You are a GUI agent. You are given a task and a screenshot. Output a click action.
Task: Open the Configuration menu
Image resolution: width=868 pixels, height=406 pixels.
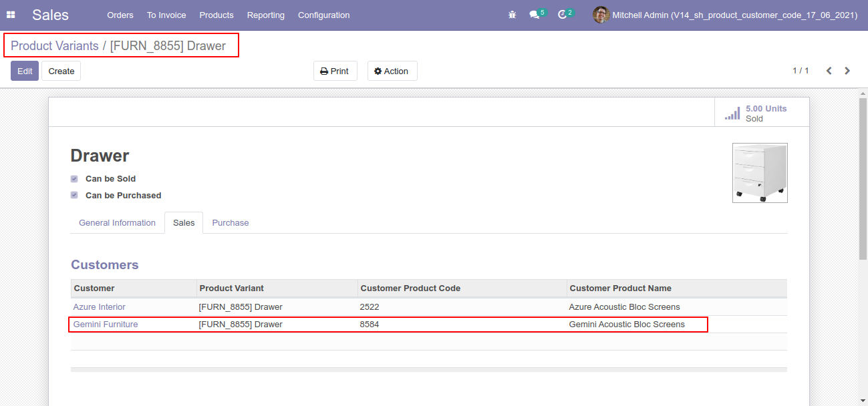click(324, 15)
